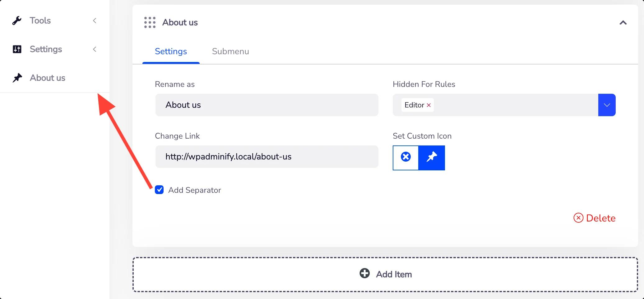Screen dimensions: 644x299
Task: Expand the Tools submenu arrow
Action: (95, 21)
